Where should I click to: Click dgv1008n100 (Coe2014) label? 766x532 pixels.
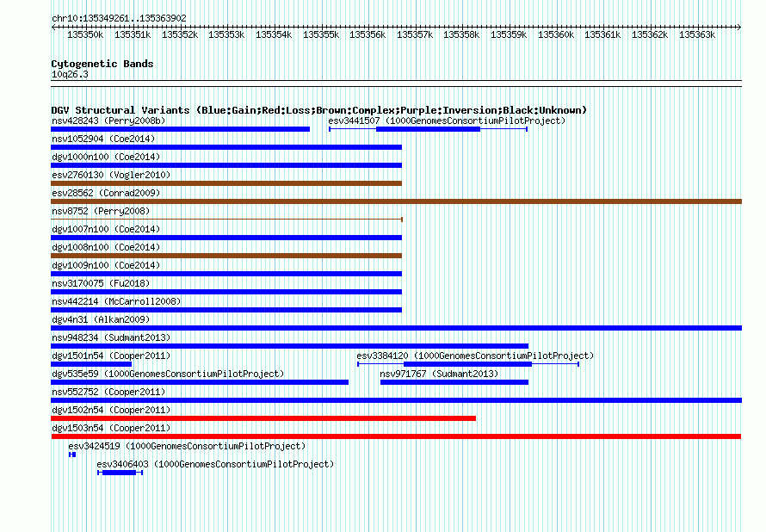pyautogui.click(x=106, y=247)
